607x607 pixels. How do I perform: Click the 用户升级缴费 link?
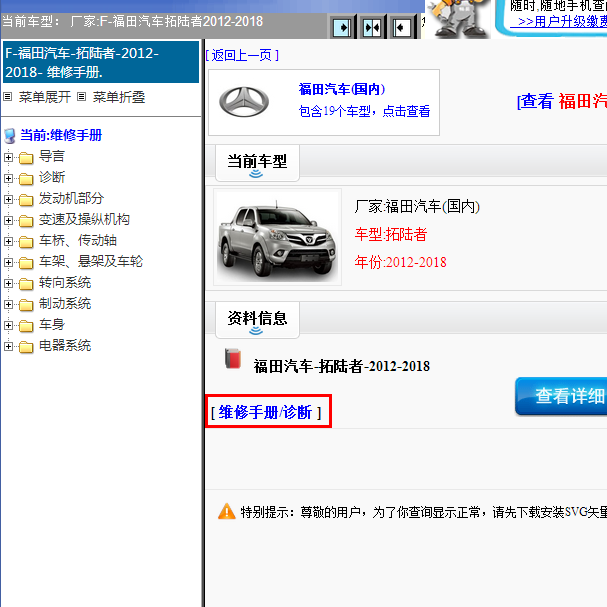559,21
